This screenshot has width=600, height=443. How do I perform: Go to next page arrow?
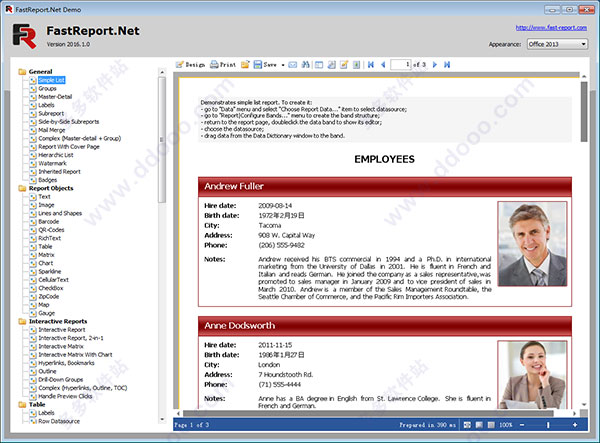coord(435,65)
